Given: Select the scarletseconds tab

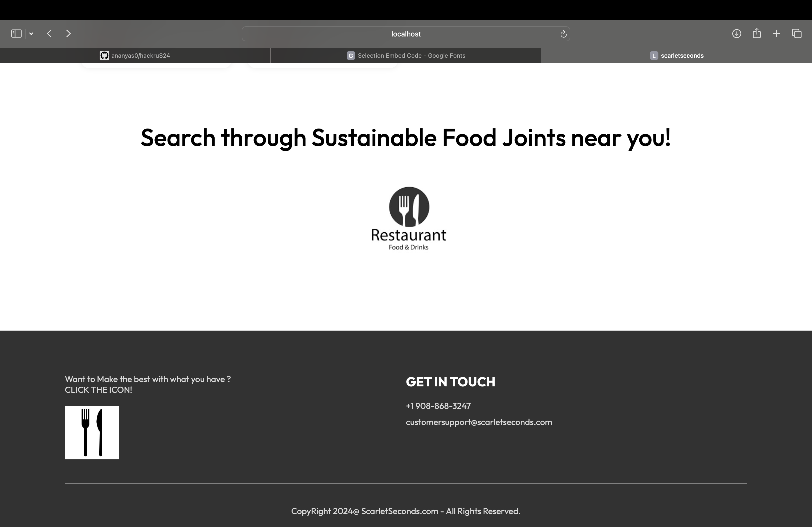Looking at the screenshot, I should 676,56.
